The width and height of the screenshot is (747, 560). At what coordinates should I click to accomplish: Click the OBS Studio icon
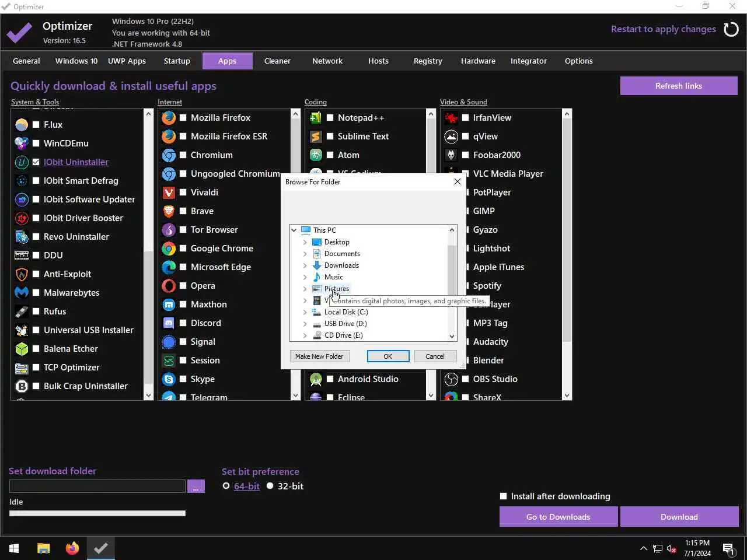[x=451, y=379]
